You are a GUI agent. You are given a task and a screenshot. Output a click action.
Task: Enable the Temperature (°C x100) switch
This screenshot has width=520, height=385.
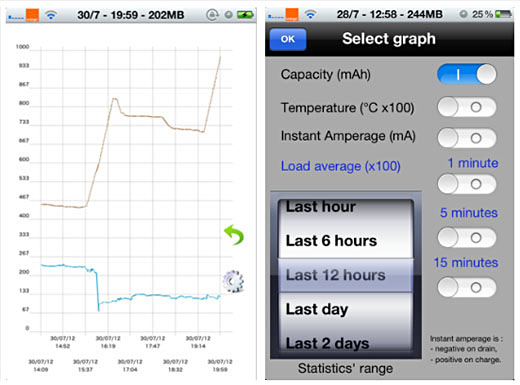tap(467, 107)
